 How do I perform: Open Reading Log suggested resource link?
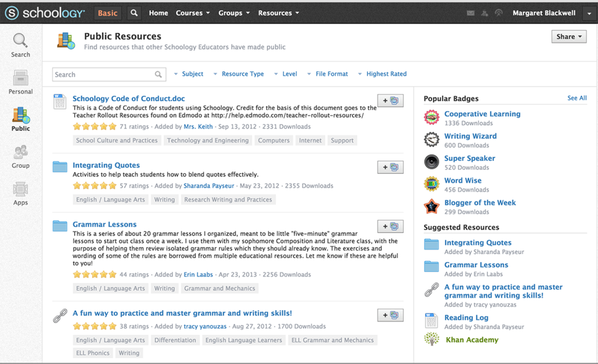point(466,317)
